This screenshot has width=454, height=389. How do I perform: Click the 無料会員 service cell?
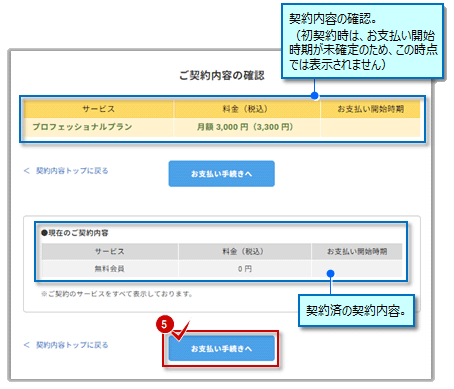point(110,269)
